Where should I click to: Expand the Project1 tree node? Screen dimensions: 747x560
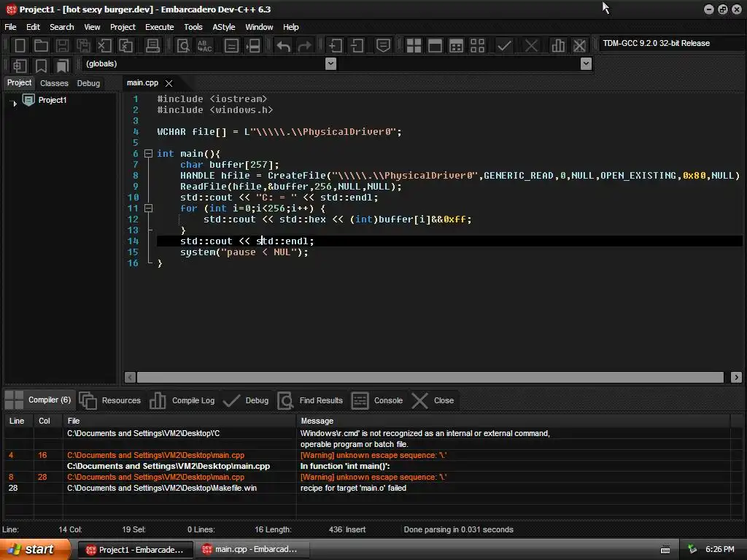point(15,102)
